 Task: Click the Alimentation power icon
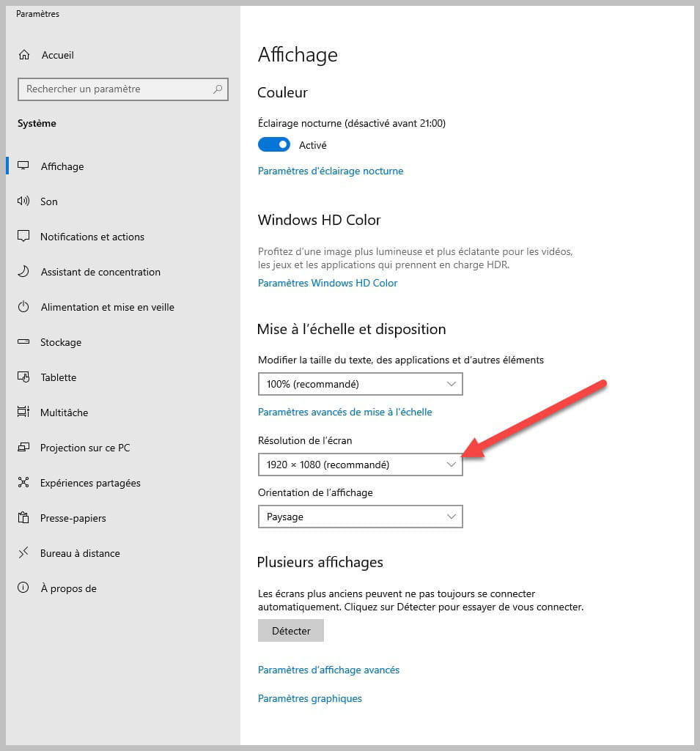point(23,306)
